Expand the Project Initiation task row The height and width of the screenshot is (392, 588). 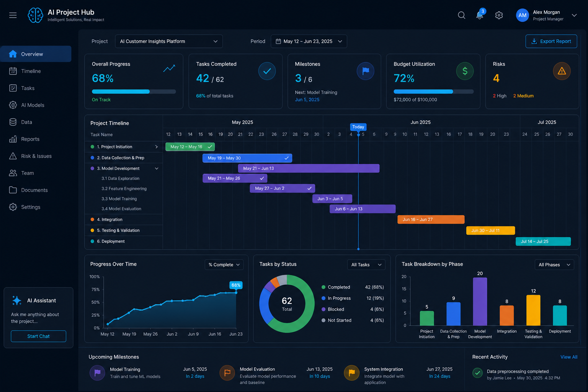[157, 147]
